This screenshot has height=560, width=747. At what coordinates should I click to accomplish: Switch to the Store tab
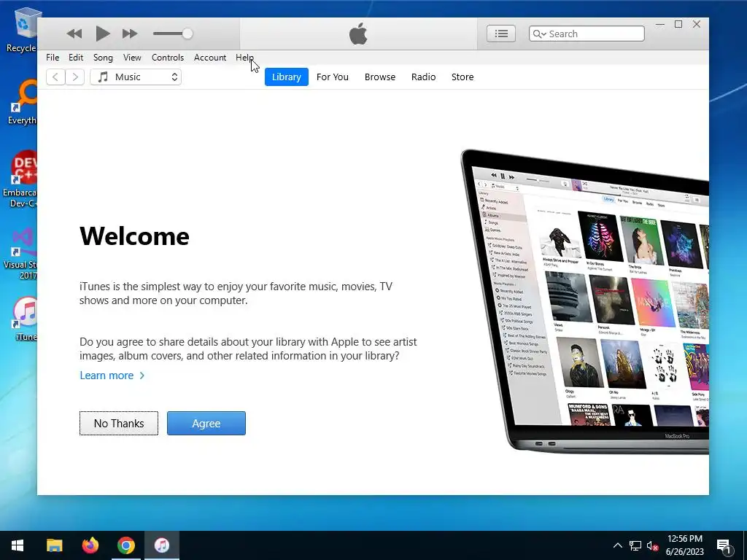coord(462,77)
